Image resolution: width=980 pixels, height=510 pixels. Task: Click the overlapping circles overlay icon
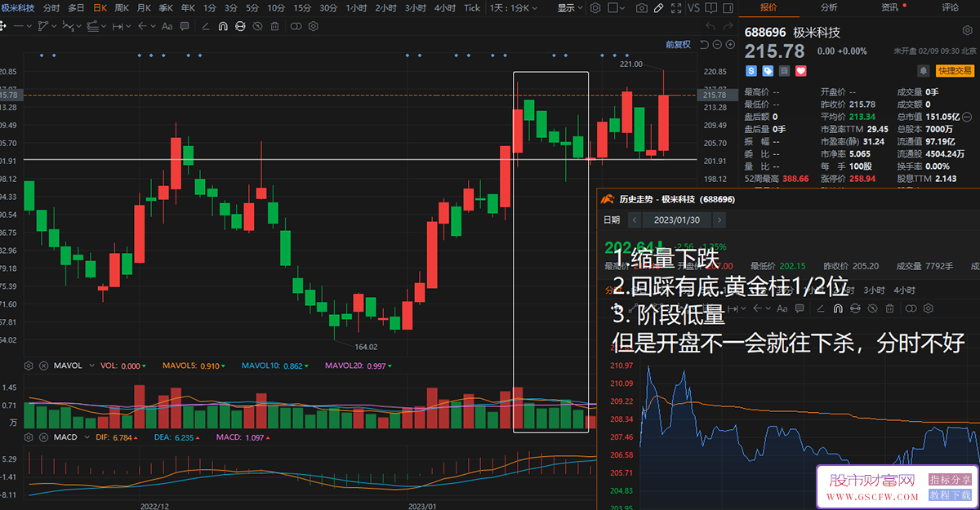tap(296, 26)
